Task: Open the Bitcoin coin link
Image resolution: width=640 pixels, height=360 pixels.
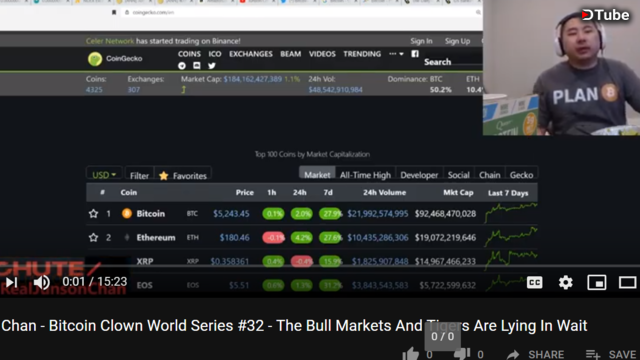Action: pyautogui.click(x=151, y=213)
